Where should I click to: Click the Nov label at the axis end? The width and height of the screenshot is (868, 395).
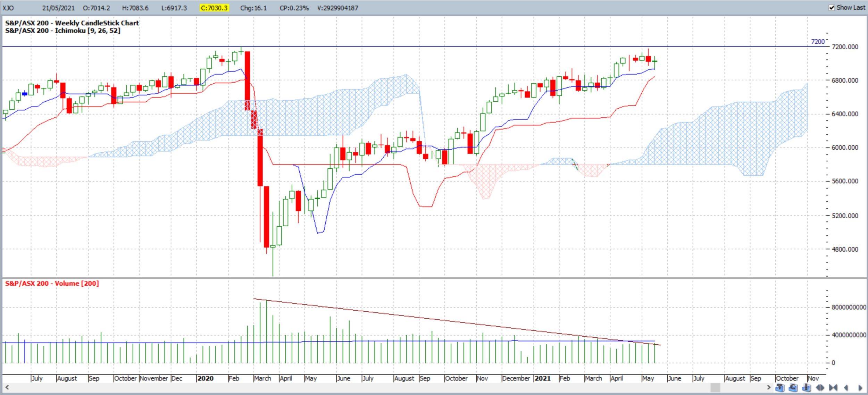tap(813, 378)
